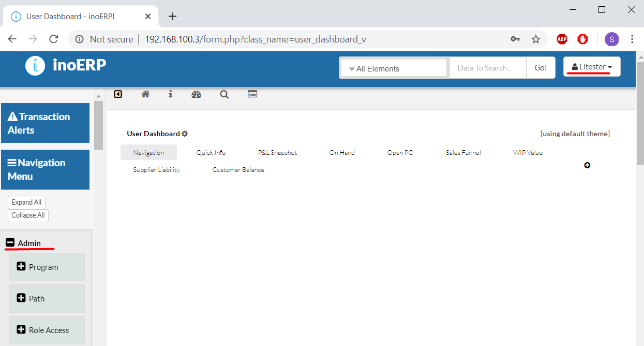The image size is (644, 346).
Task: Open the Transaction Alerts panel
Action: (x=45, y=123)
